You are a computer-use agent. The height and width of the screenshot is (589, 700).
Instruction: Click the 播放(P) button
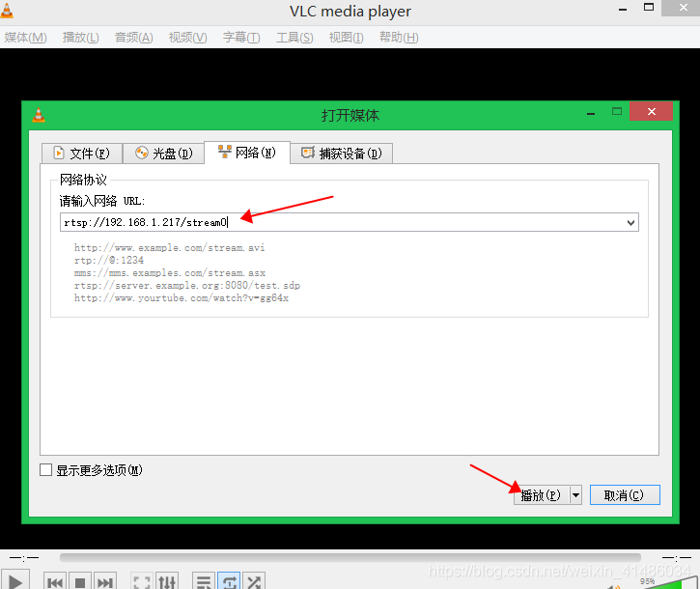[x=542, y=495]
